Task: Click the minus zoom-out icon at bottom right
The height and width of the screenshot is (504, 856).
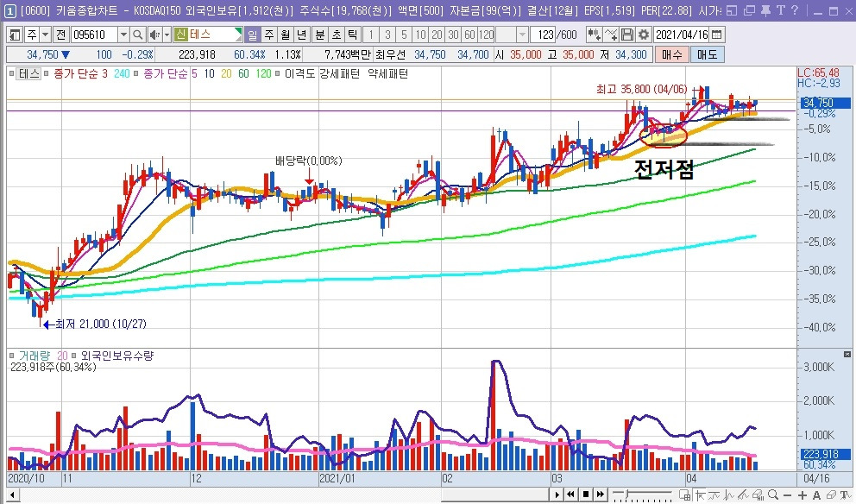Action: (787, 495)
